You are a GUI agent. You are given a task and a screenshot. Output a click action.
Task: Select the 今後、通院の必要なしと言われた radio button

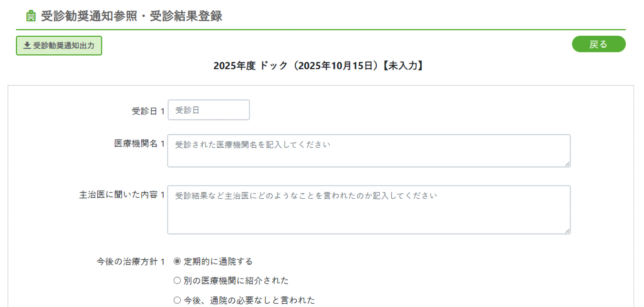177,300
